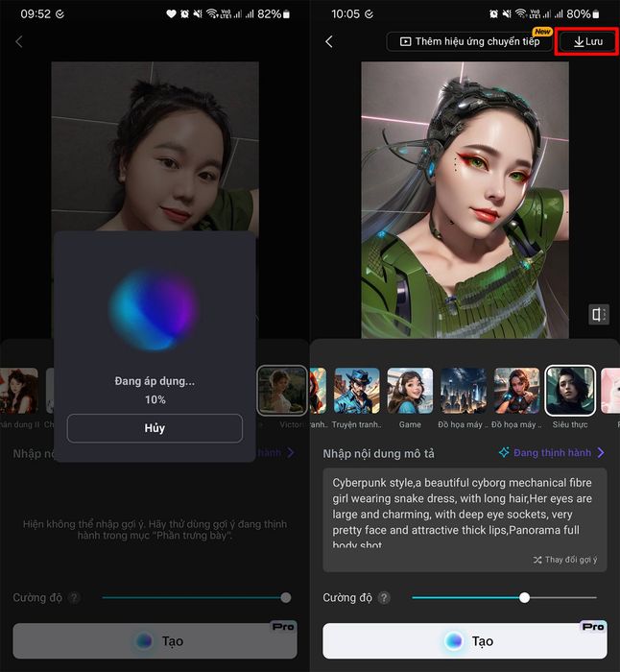Image resolution: width=620 pixels, height=672 pixels.
Task: Tap the partially visible pink style thumbnail
Action: (610, 391)
